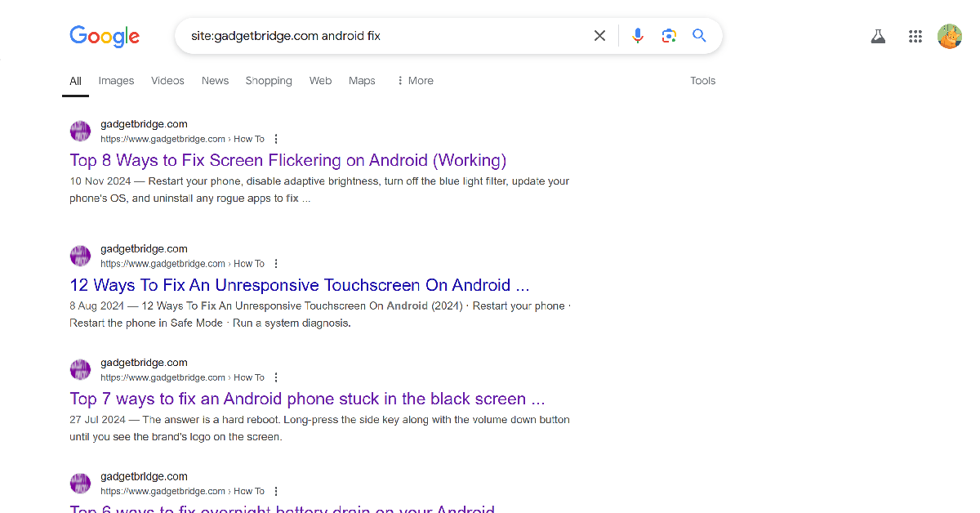This screenshot has height=513, width=980.
Task: Click gadgetbridge.com name above Unresponsive Touchscreen result
Action: [x=144, y=249]
